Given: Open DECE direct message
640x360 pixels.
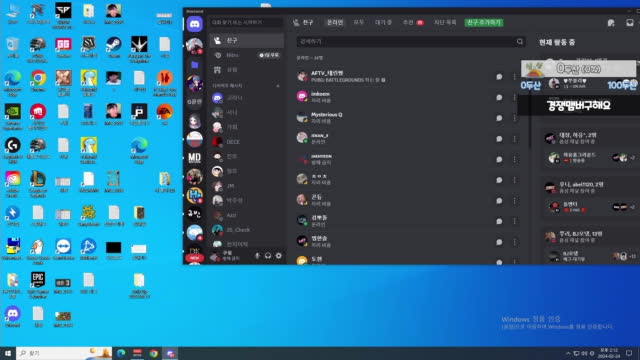Looking at the screenshot, I should point(247,142).
